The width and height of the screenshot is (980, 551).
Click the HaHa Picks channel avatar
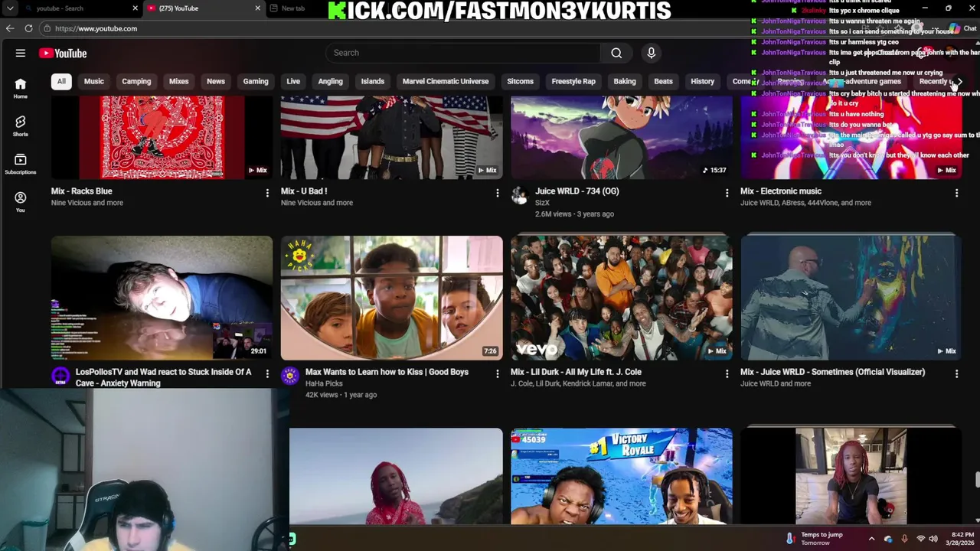click(289, 376)
